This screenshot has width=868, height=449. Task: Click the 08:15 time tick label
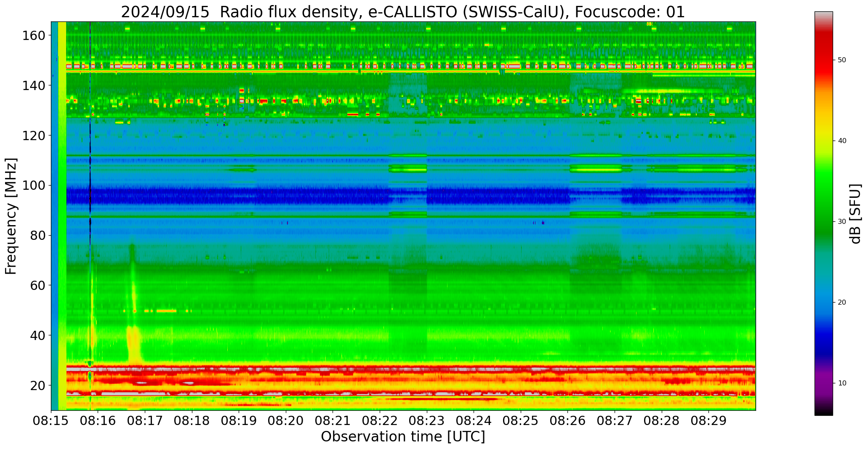point(51,421)
